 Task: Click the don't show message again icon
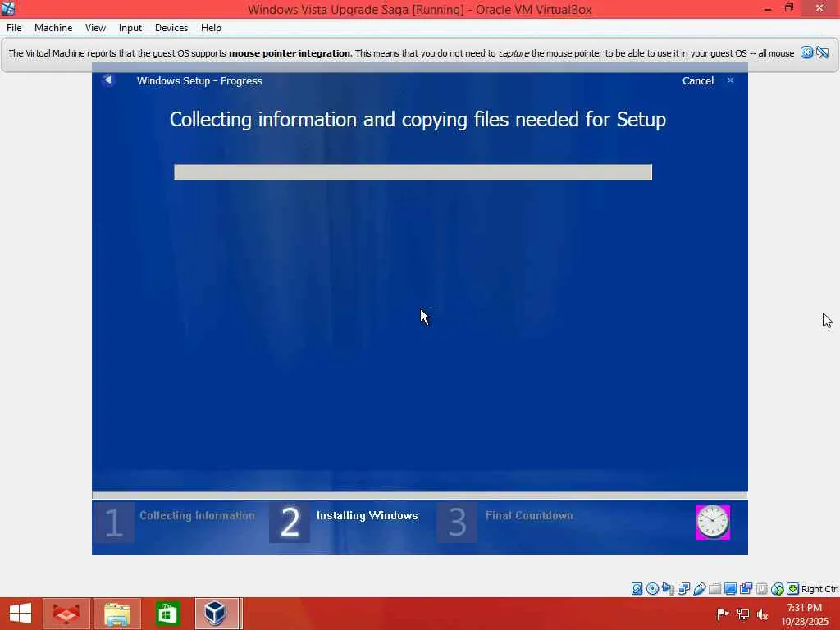[x=822, y=52]
